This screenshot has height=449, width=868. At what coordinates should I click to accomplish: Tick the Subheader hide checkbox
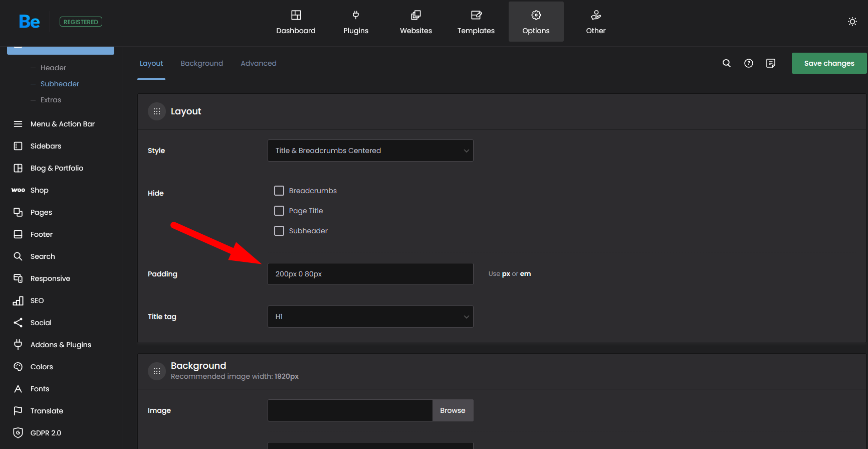(279, 231)
